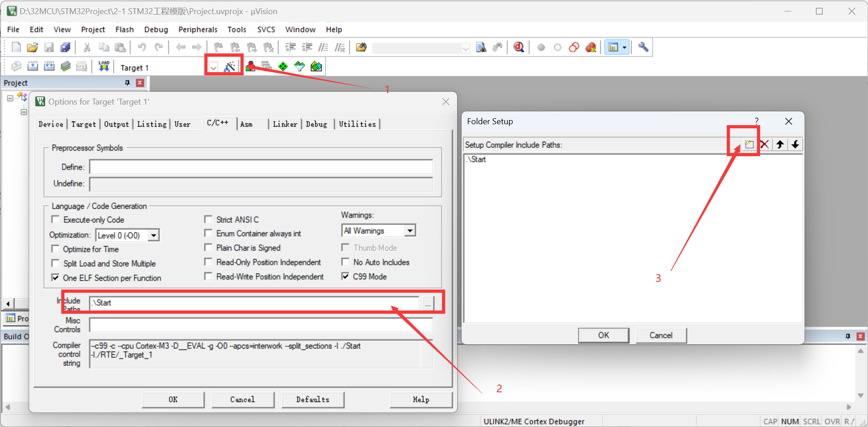Disable all breakpoints with double circle icon

point(574,47)
